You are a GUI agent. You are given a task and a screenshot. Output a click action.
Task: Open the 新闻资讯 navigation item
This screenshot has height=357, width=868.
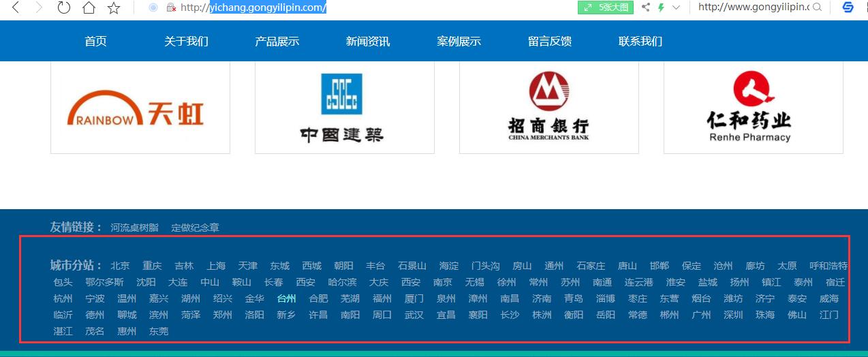368,41
